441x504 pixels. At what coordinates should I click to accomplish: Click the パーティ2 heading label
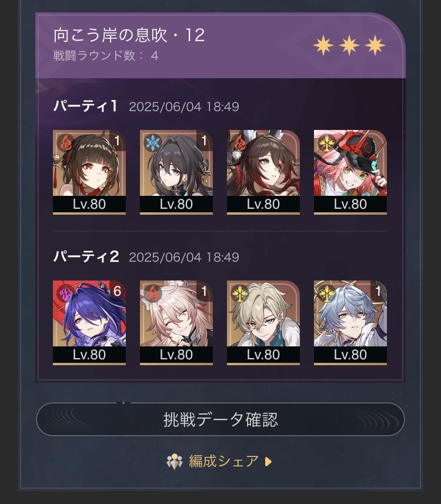[x=86, y=256]
